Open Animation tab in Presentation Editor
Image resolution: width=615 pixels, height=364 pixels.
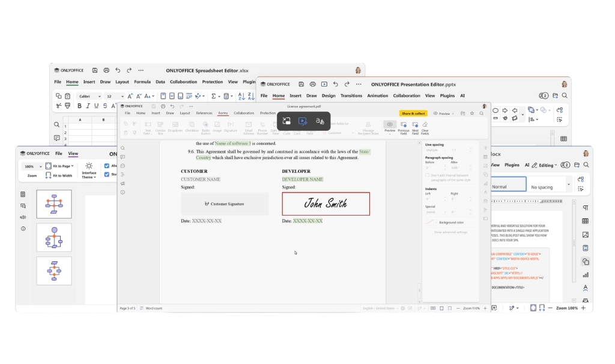tap(377, 96)
